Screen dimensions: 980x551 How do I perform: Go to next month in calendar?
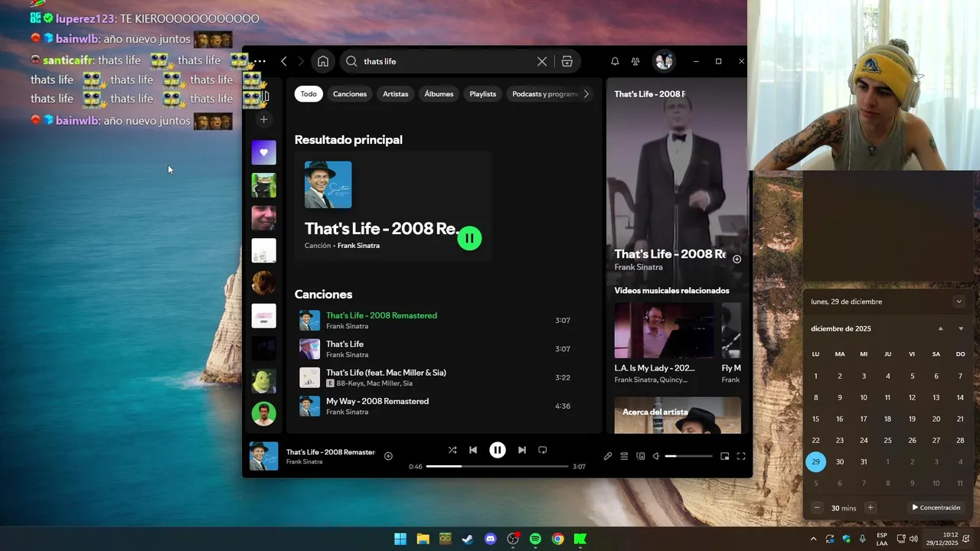[x=961, y=329]
